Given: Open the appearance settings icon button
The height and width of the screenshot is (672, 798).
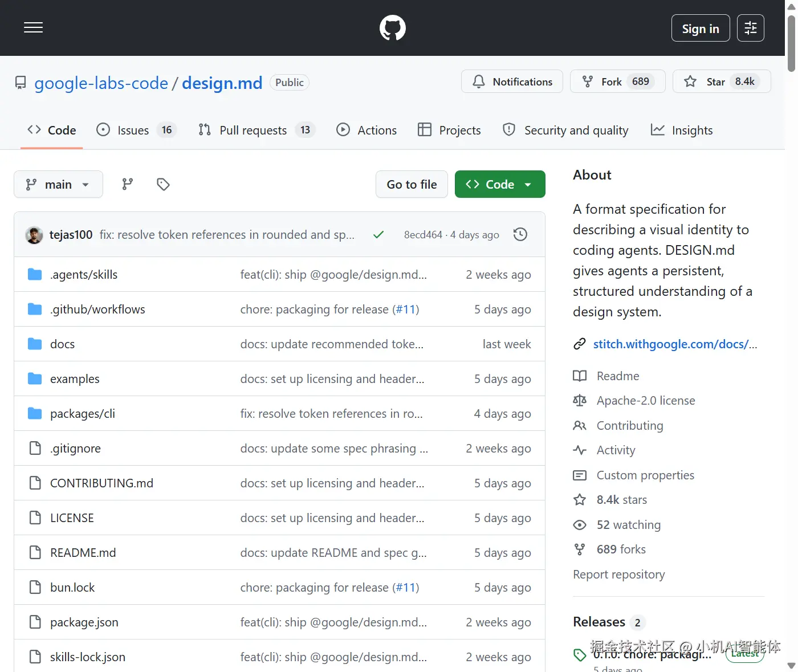Looking at the screenshot, I should point(750,28).
